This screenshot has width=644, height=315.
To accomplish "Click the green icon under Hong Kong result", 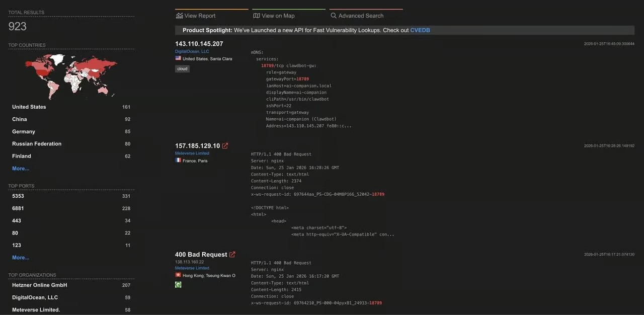I will 178,285.
